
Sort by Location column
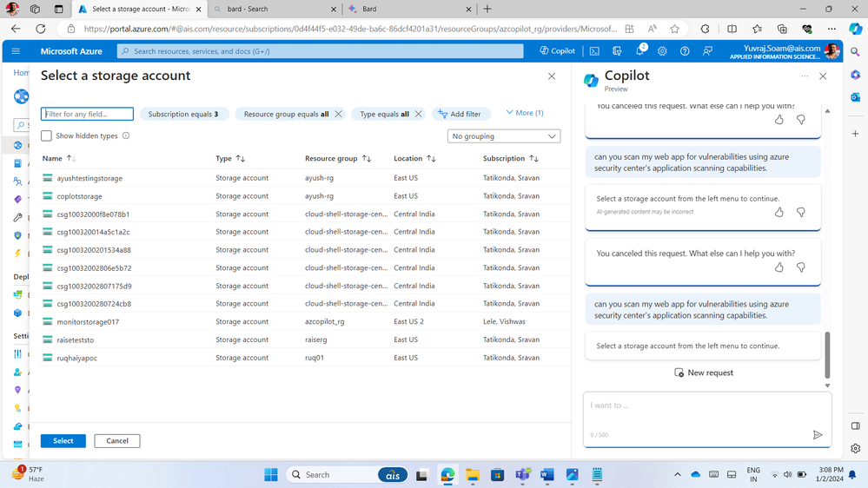pos(414,158)
